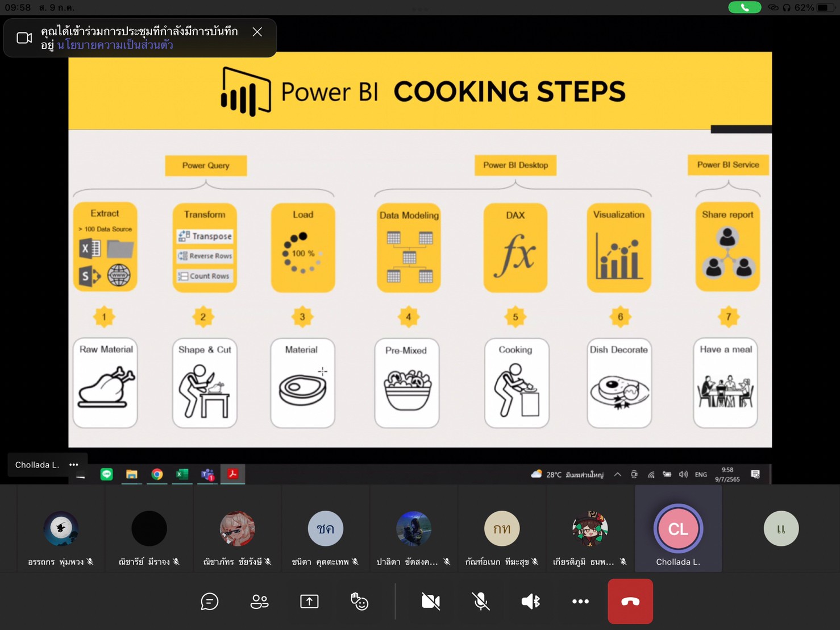Click volume icon in shared system tray
This screenshot has width=840, height=630.
683,474
